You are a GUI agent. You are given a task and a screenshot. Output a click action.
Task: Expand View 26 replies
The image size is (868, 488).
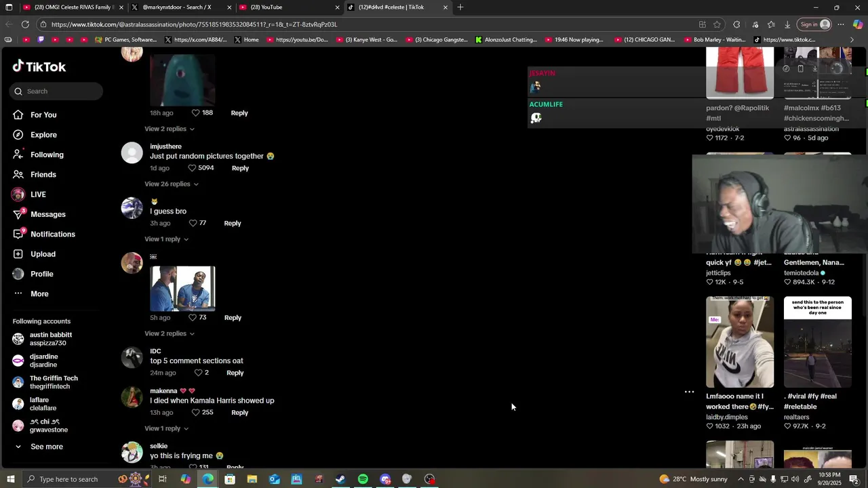point(171,184)
